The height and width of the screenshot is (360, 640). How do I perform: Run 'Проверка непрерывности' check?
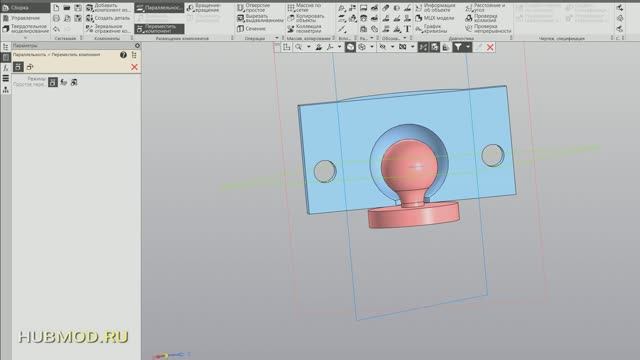pyautogui.click(x=488, y=29)
